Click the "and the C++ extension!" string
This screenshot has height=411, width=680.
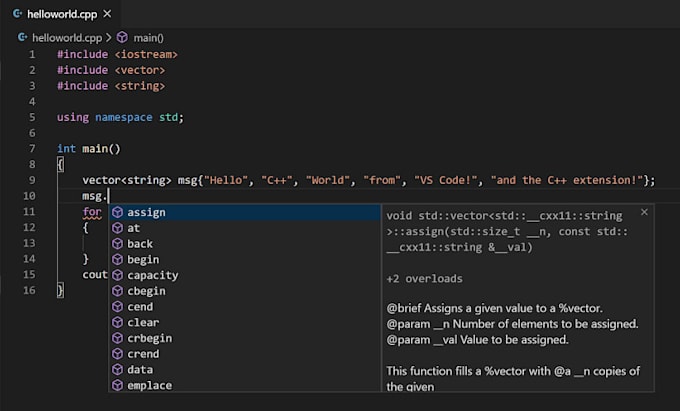[567, 180]
